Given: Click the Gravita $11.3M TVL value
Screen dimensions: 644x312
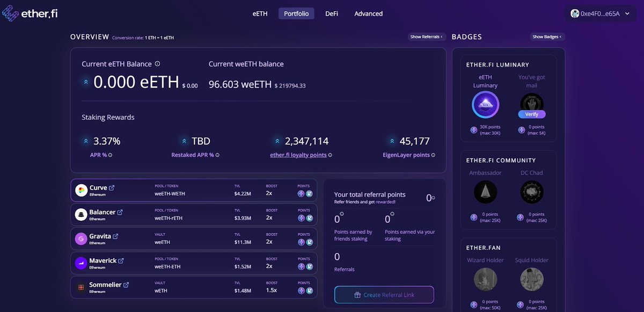Looking at the screenshot, I should (x=243, y=242).
